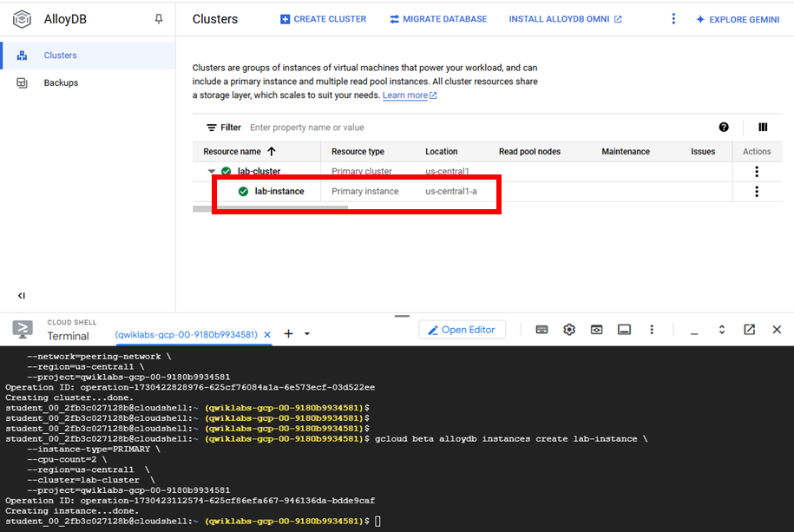Collapse the left navigation panel

click(x=22, y=295)
